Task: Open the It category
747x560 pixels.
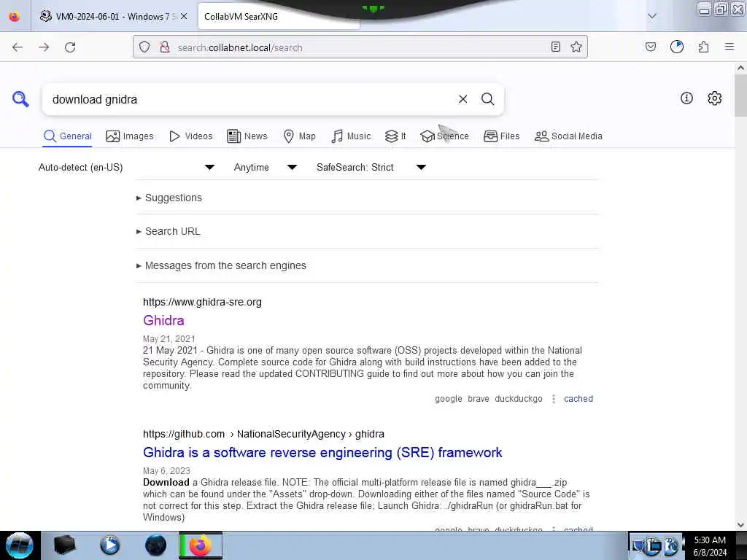Action: point(395,136)
